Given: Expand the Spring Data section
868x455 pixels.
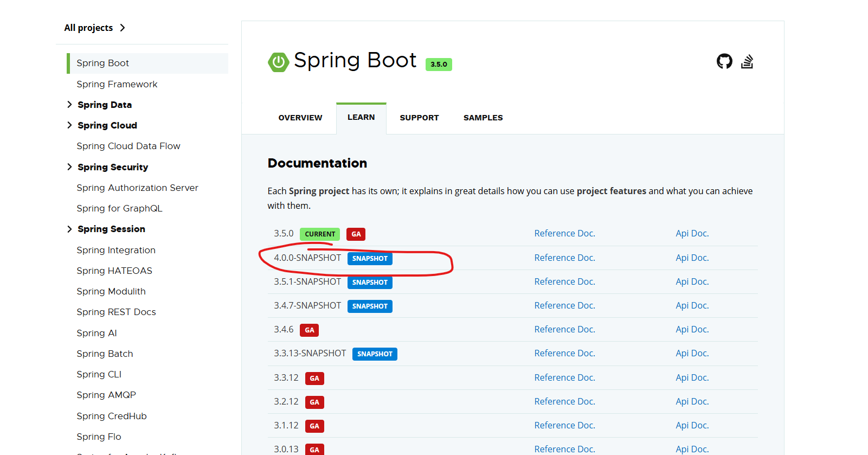Looking at the screenshot, I should [x=69, y=105].
